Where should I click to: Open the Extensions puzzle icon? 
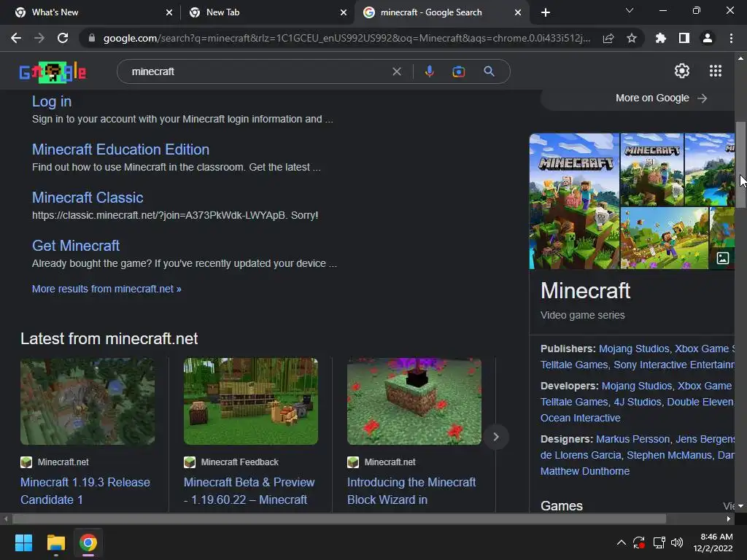pyautogui.click(x=660, y=38)
